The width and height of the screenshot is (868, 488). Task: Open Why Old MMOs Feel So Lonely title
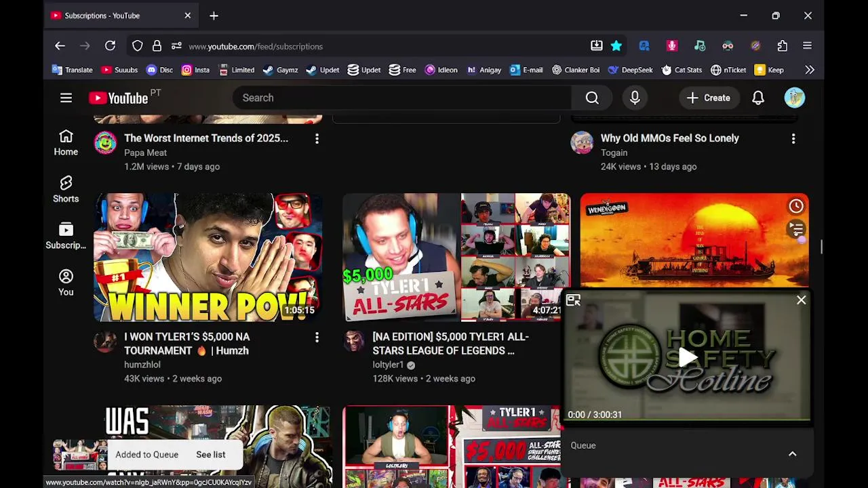(x=670, y=138)
